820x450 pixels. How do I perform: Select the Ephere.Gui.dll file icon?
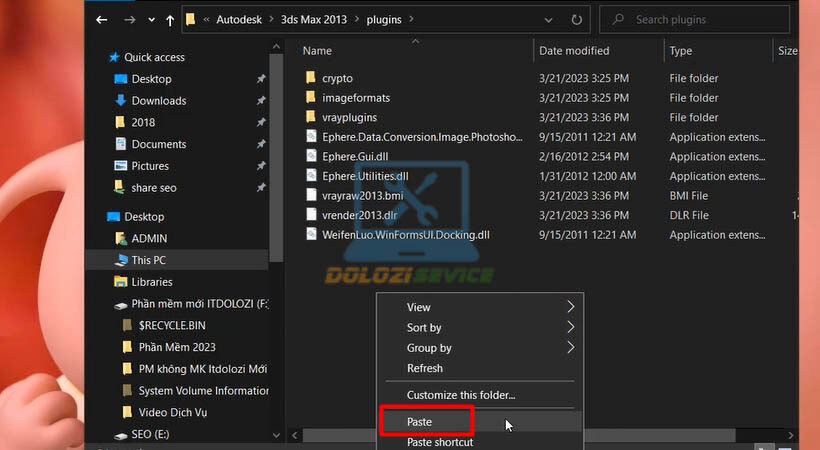point(311,156)
